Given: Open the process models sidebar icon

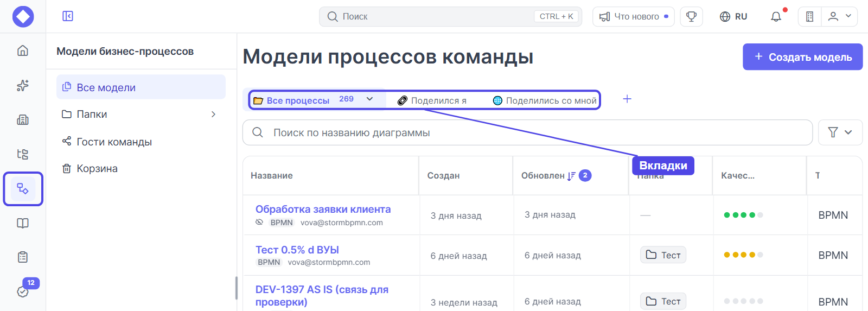Looking at the screenshot, I should click(23, 189).
